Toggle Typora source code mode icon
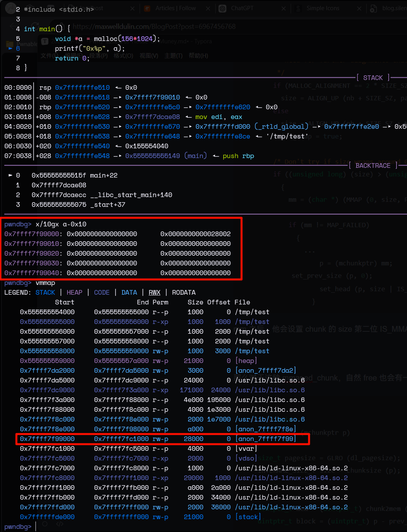The image size is (407, 532). point(60,524)
